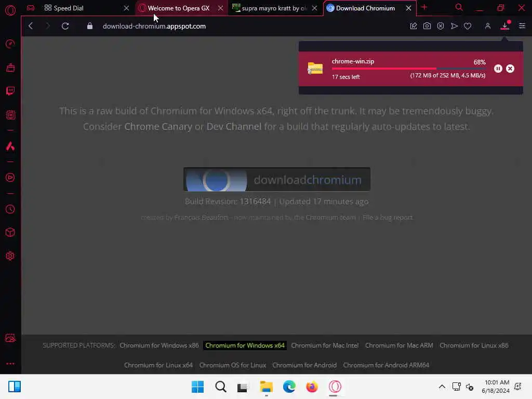
Task: Close the Welcome to Opera GX tab
Action: (x=220, y=8)
